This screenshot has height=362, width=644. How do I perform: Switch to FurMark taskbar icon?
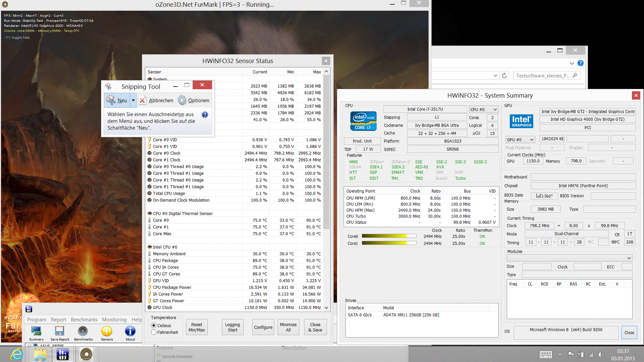point(86,354)
